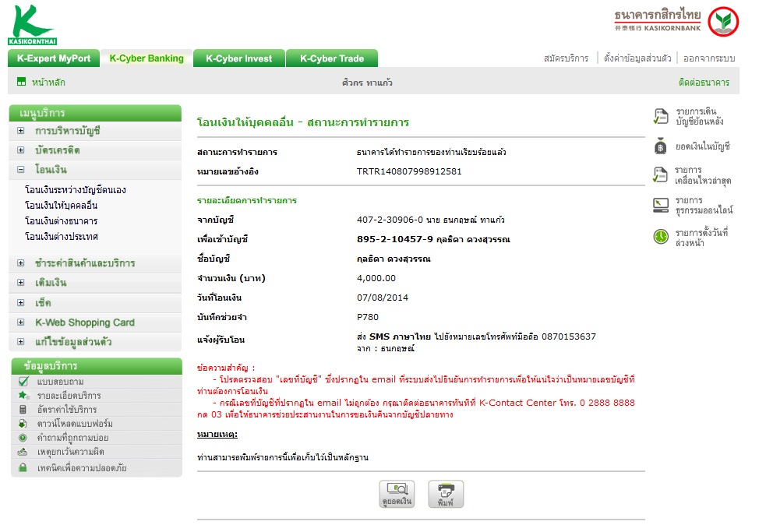Screen dimensions: 759x532
Task: Click the mobile number 0870153637
Action: pos(569,336)
